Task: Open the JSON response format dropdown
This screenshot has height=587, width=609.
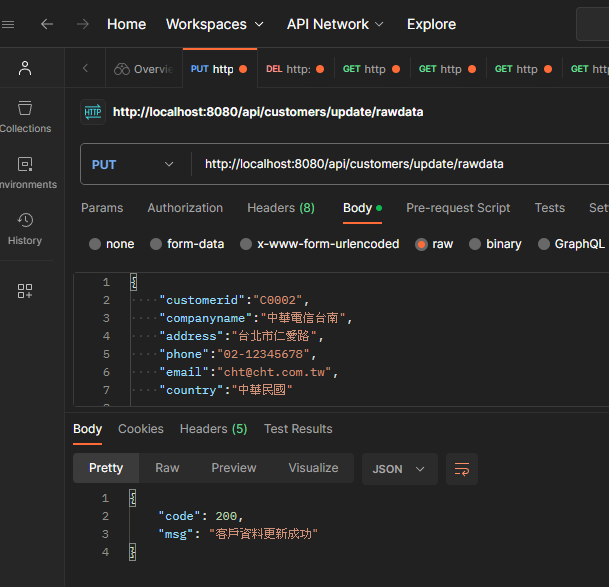Action: pos(399,468)
